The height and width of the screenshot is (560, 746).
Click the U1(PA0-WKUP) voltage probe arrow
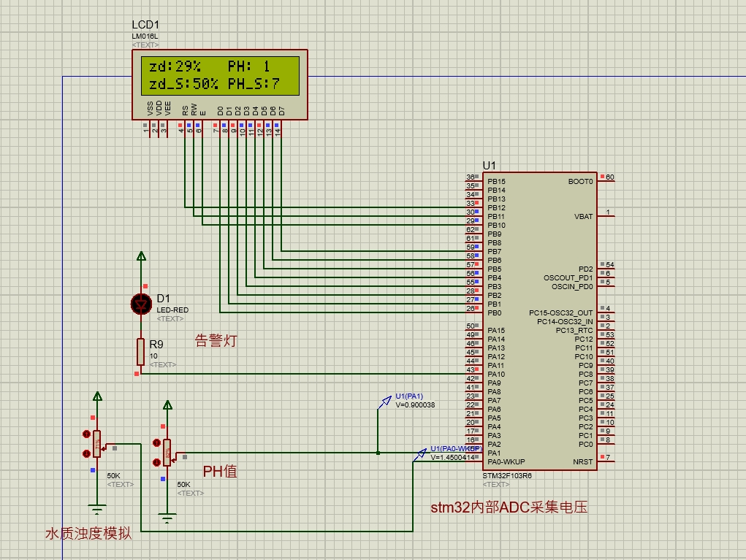point(420,454)
